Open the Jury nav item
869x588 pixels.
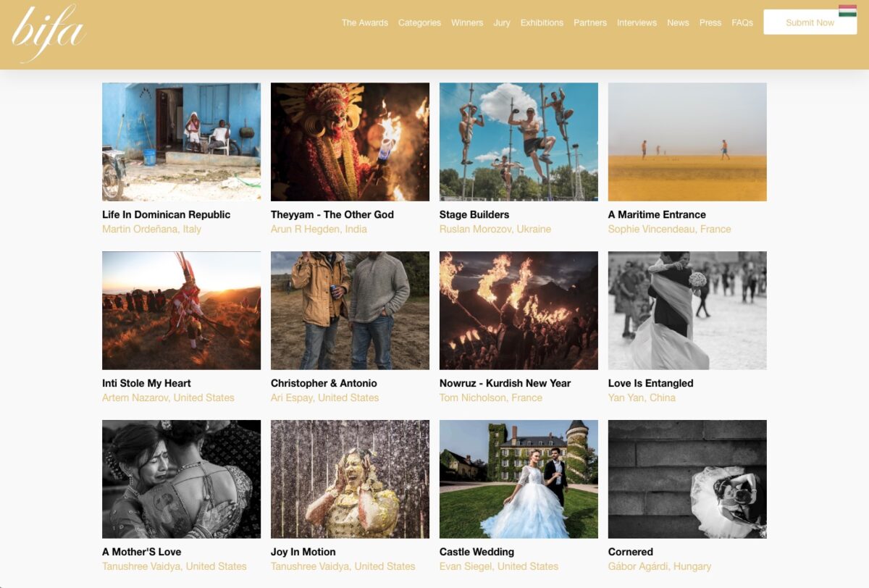pos(502,22)
